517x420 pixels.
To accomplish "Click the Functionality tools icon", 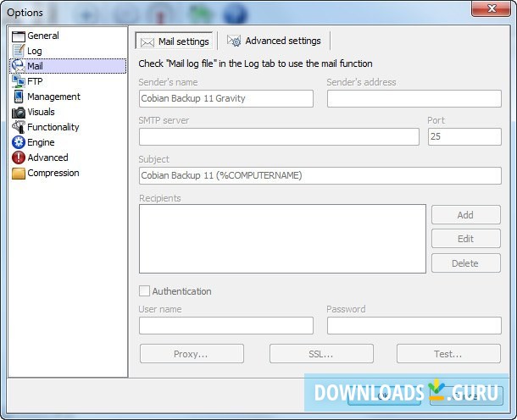I will tap(19, 127).
